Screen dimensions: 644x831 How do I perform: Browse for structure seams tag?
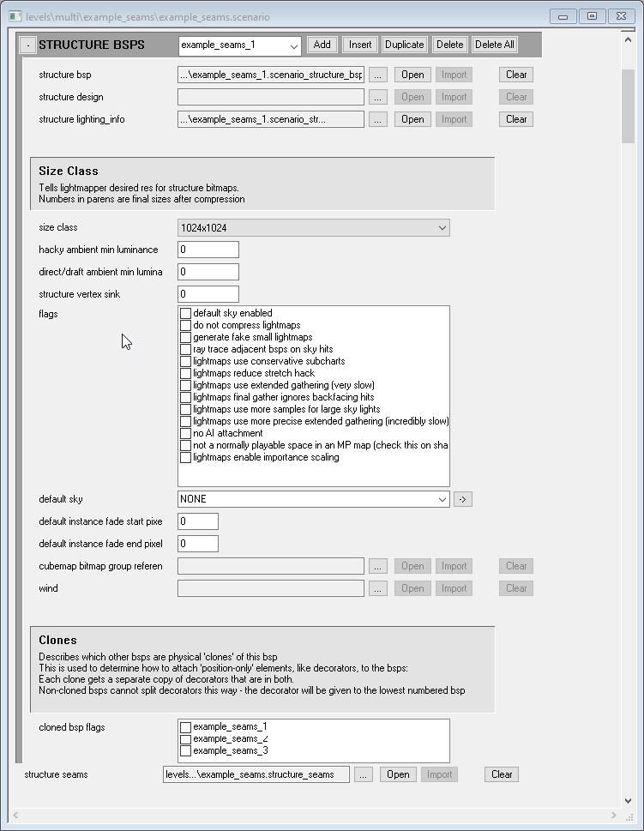[x=363, y=774]
